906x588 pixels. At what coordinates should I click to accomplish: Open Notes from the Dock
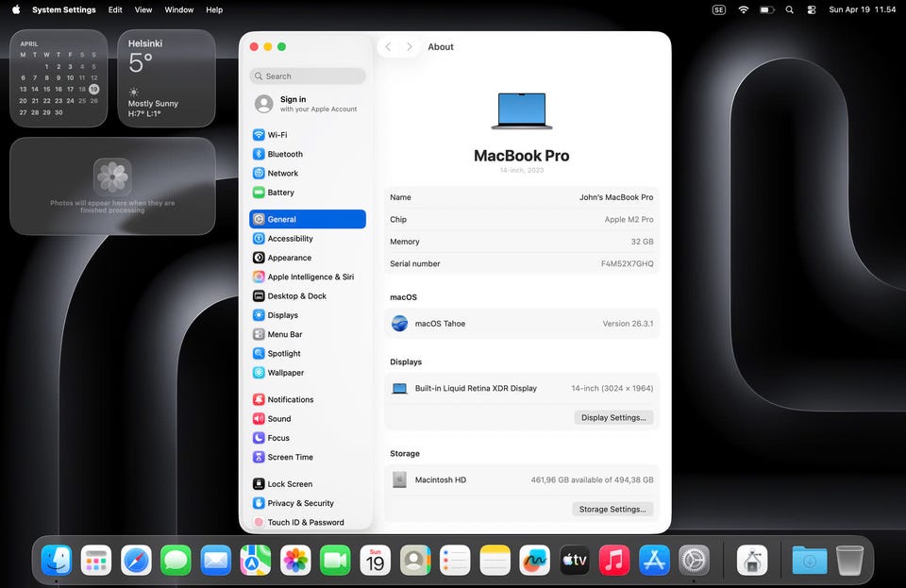click(x=495, y=560)
